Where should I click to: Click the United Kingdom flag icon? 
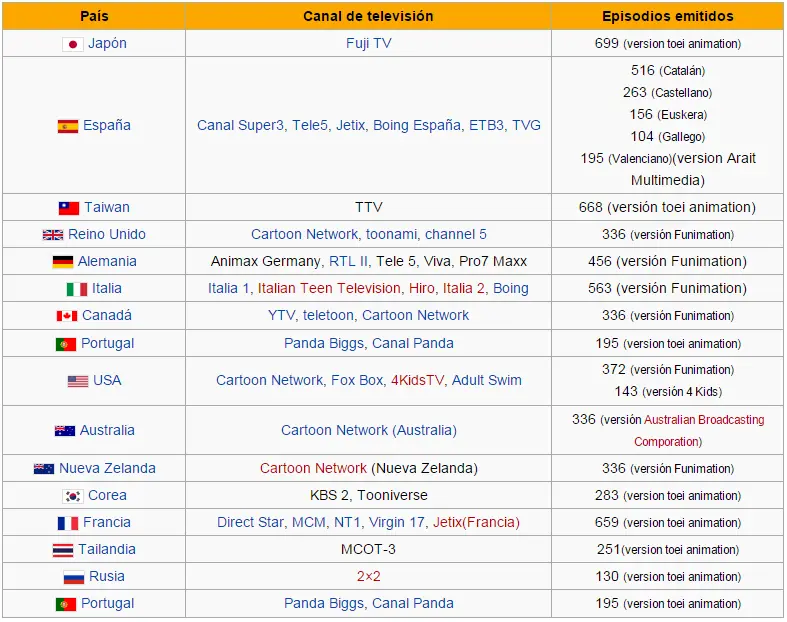pyautogui.click(x=53, y=234)
